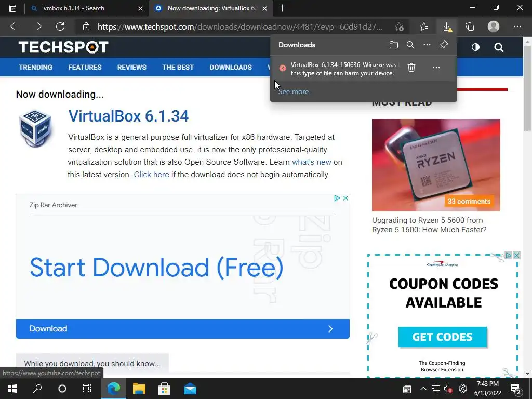This screenshot has width=532, height=399.
Task: Open the DOWNLOADS nav item
Action: click(231, 67)
